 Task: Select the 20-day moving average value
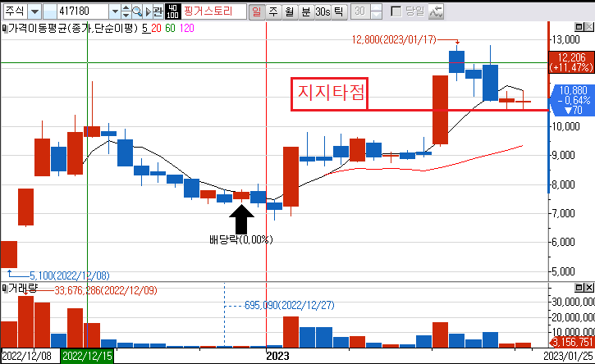(x=156, y=29)
